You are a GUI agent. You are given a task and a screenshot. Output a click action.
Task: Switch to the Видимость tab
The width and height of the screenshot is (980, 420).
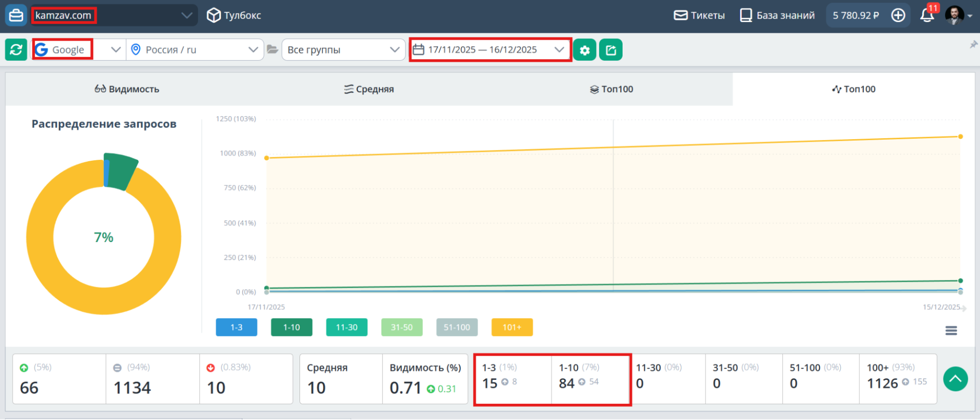click(x=127, y=89)
